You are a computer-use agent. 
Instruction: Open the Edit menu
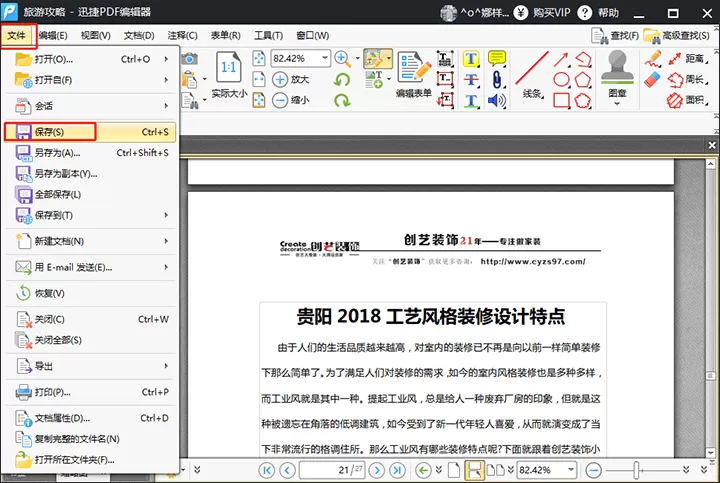point(53,35)
